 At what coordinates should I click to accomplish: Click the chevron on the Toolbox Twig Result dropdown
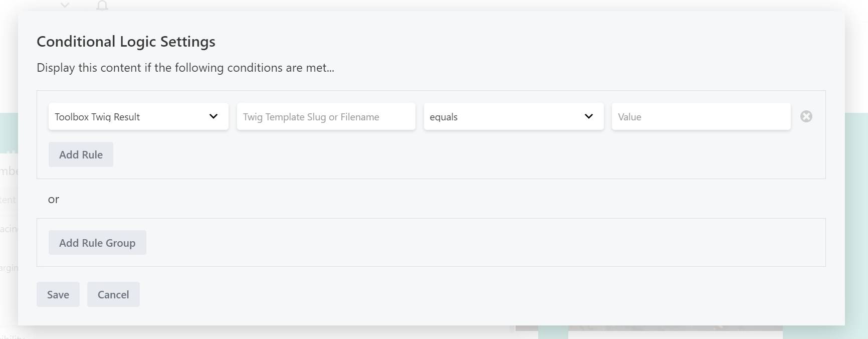[214, 116]
